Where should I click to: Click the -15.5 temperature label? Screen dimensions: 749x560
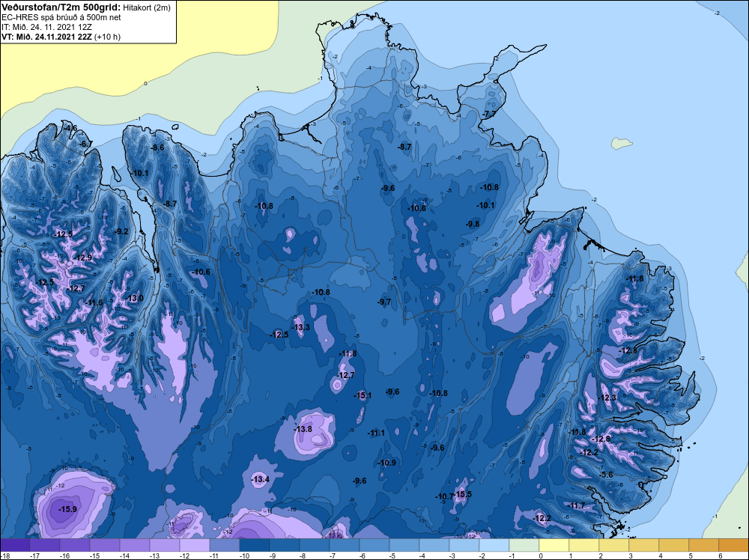tap(462, 494)
